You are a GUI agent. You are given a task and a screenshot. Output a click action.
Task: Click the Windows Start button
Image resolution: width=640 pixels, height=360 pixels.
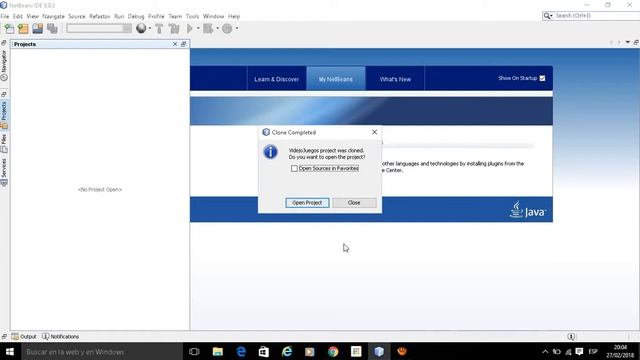point(10,351)
